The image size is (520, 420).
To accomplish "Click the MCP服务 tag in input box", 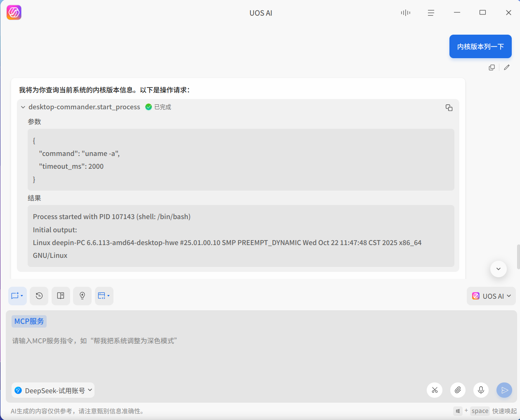I will [29, 321].
